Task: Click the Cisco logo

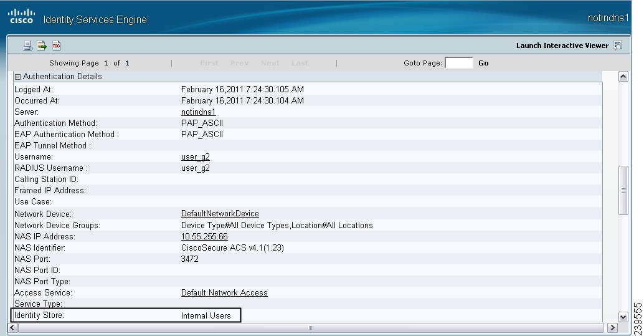Action: click(21, 16)
